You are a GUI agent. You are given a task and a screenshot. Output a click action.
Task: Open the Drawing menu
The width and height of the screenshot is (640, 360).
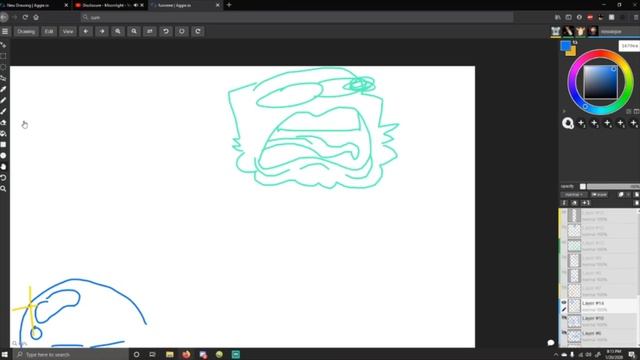[x=26, y=31]
